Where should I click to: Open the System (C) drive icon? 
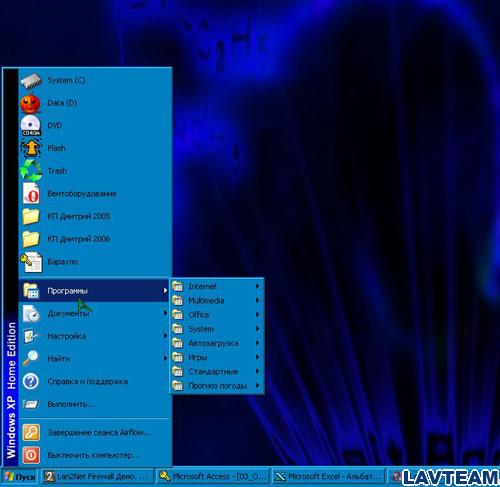(31, 81)
